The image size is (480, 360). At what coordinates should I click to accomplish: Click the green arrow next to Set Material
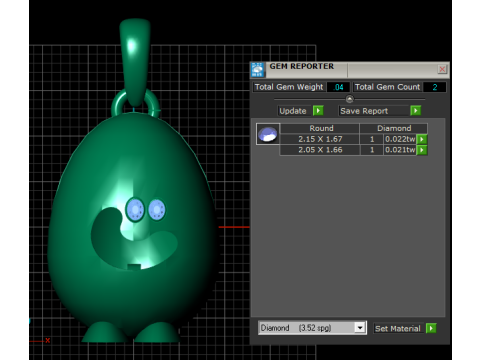[x=431, y=328]
